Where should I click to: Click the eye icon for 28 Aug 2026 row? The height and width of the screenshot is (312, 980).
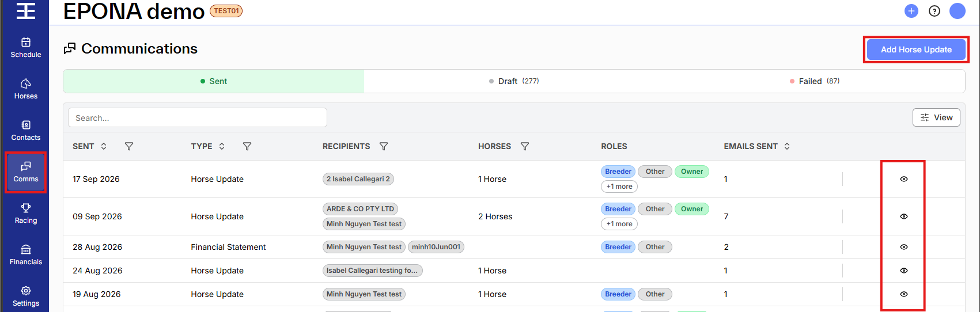point(904,247)
